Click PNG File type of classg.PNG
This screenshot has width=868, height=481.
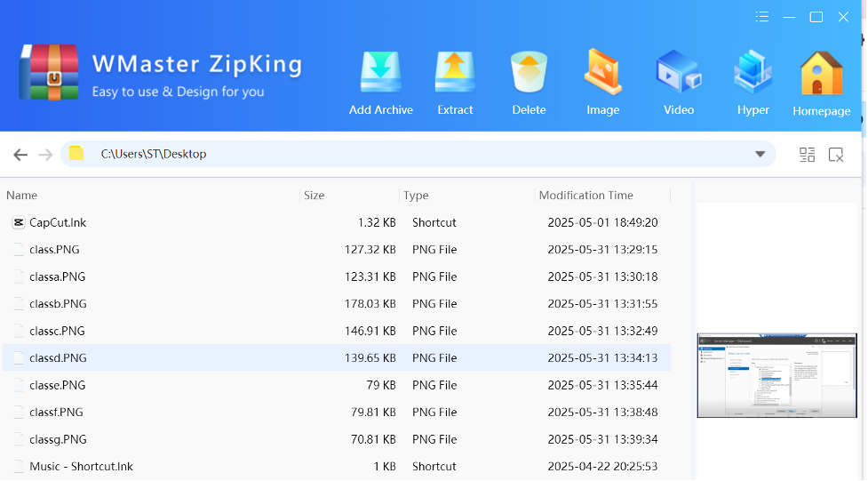tap(434, 440)
